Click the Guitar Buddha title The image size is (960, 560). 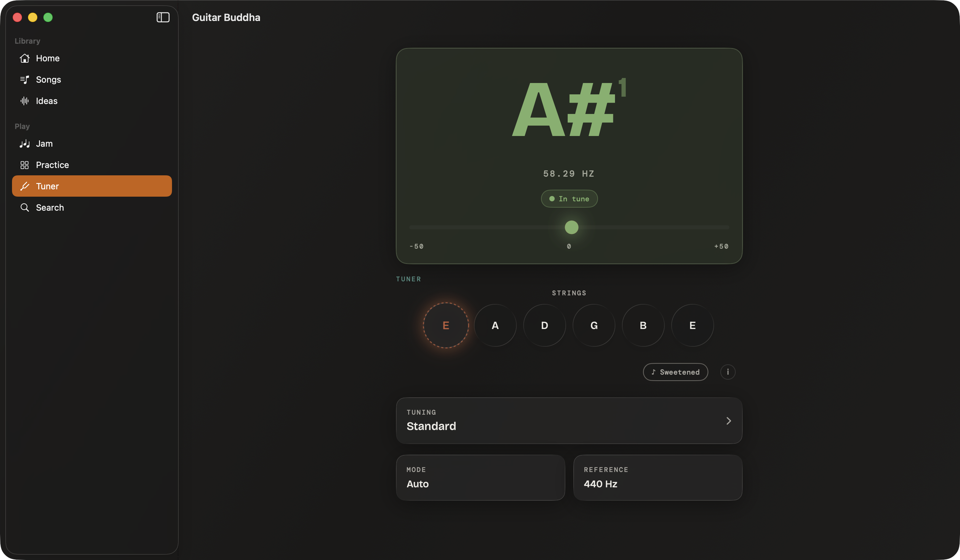click(226, 18)
